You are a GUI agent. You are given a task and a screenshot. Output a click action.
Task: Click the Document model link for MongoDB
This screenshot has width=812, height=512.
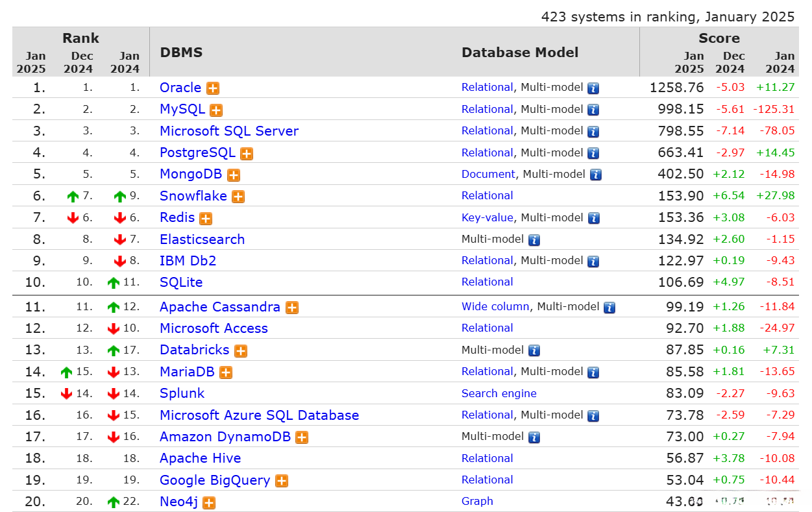(x=489, y=174)
